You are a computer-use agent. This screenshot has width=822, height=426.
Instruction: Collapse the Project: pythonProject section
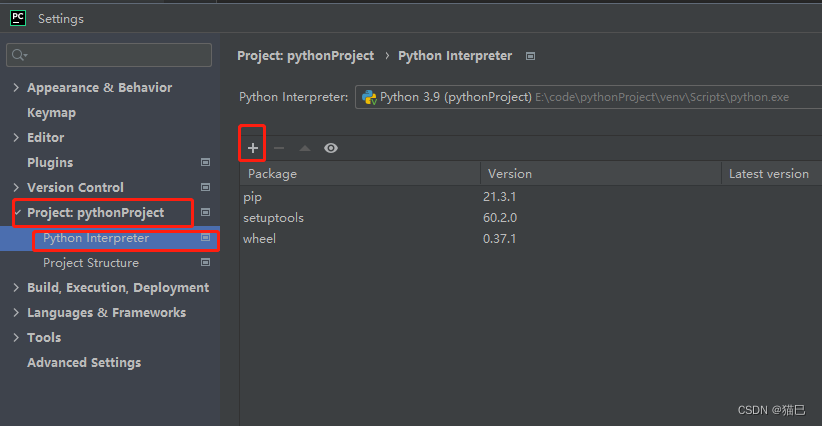(18, 212)
